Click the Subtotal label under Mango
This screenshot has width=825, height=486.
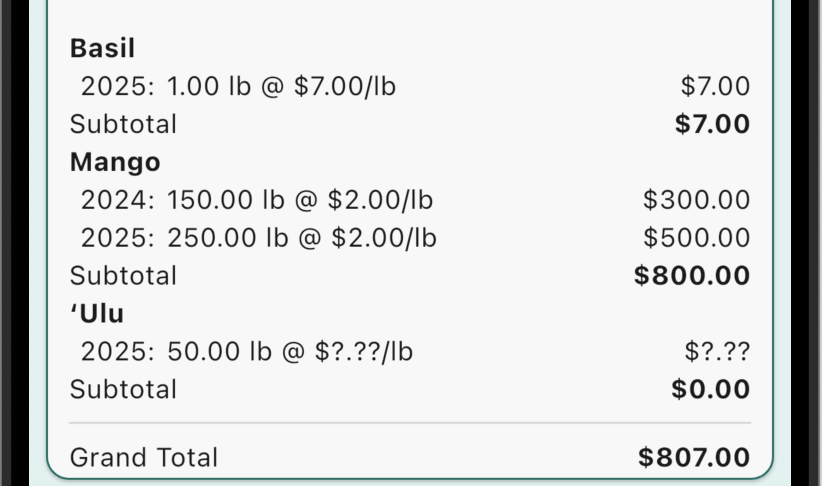tap(123, 276)
